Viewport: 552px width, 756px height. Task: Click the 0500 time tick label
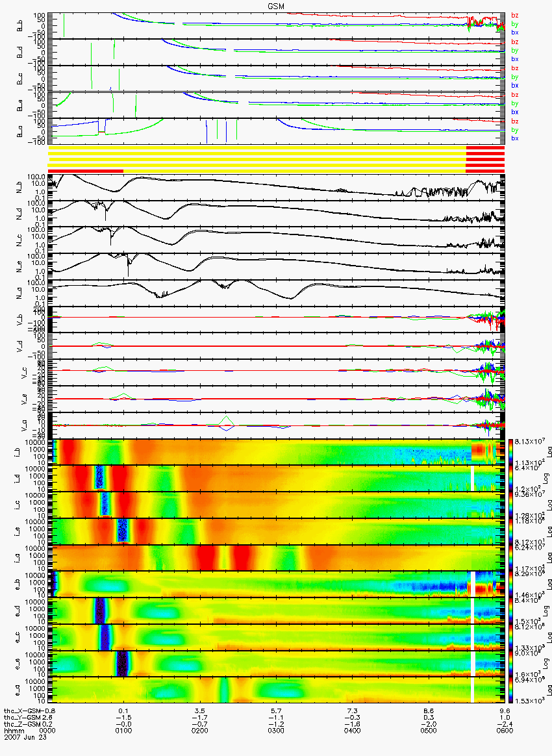click(428, 731)
